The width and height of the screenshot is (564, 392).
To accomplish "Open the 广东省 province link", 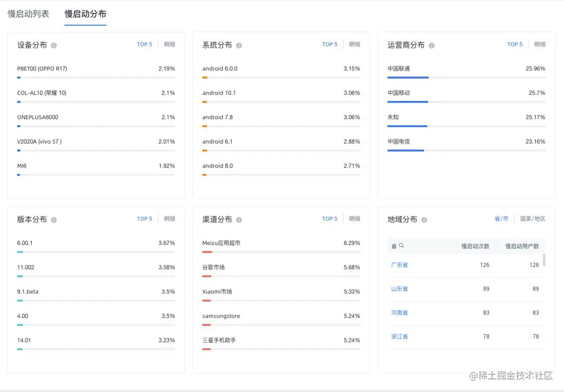I will coord(399,265).
